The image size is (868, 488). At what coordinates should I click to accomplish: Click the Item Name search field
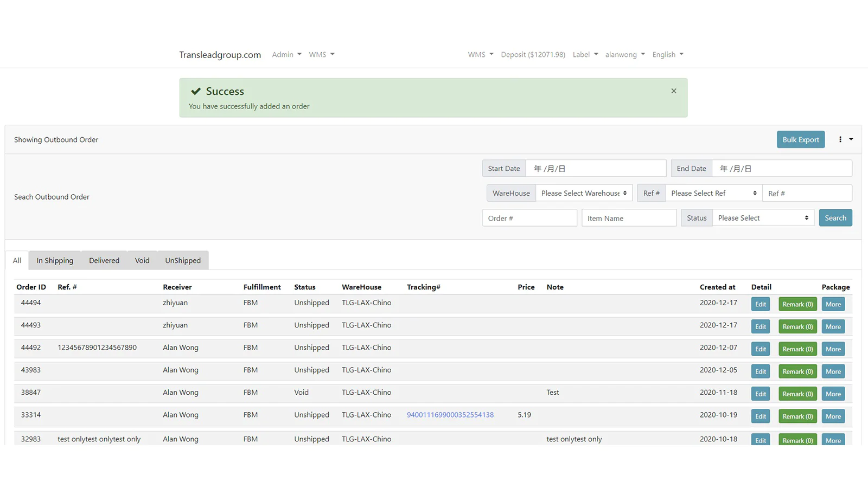pos(628,218)
